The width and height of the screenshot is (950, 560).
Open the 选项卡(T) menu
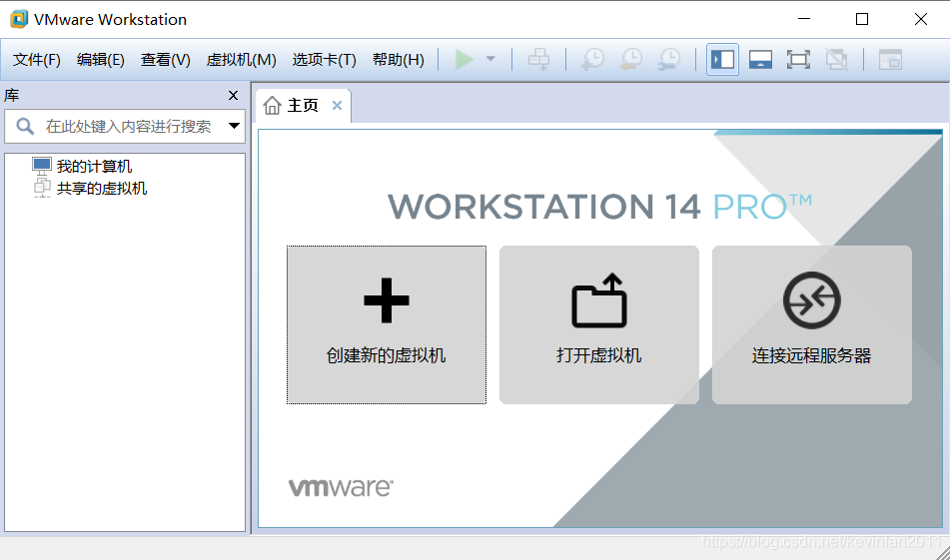(x=324, y=59)
